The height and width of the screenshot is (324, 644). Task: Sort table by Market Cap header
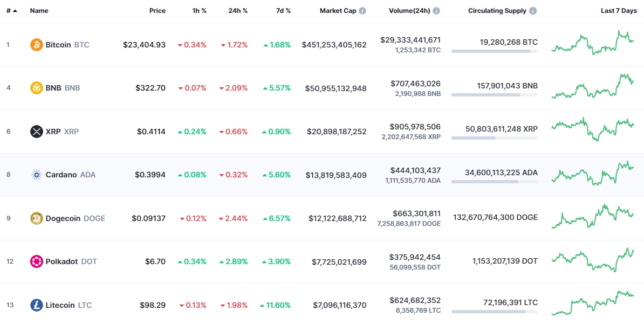(338, 11)
